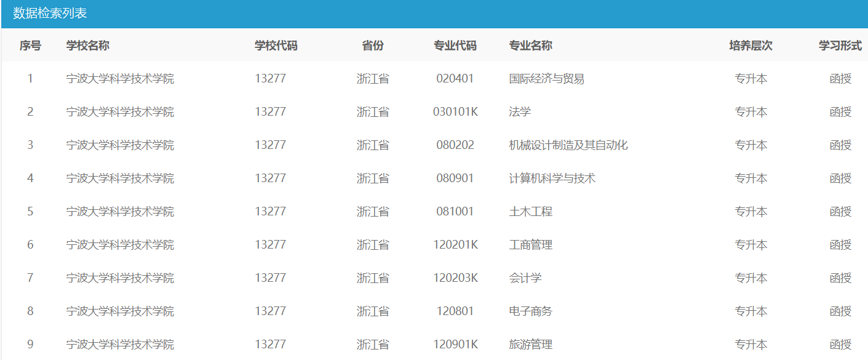
Task: Click major code 080202
Action: (x=455, y=145)
